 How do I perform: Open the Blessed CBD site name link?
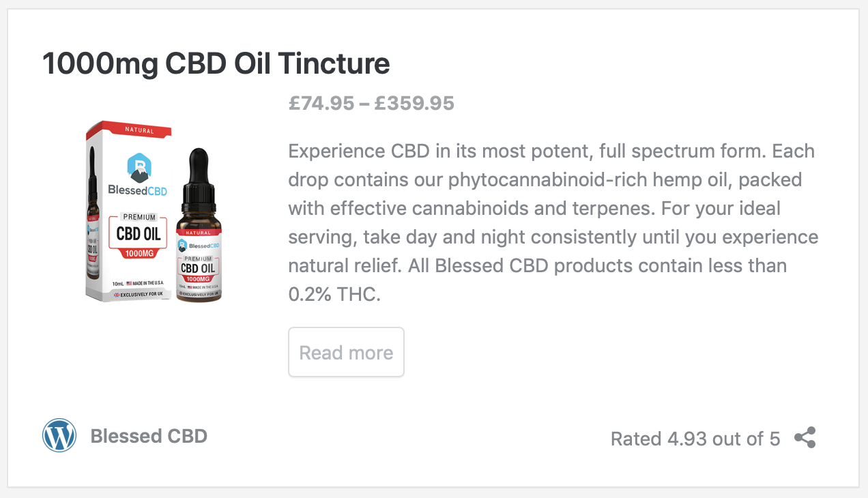tap(149, 436)
